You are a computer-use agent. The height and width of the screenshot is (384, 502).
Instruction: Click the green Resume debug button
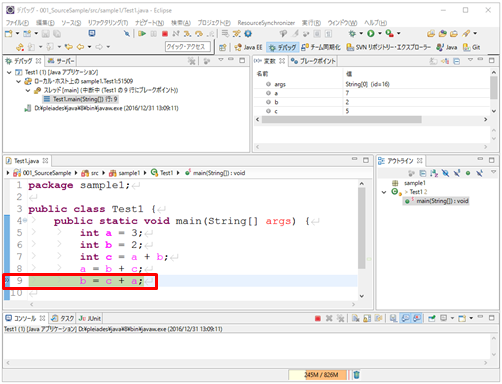[142, 33]
